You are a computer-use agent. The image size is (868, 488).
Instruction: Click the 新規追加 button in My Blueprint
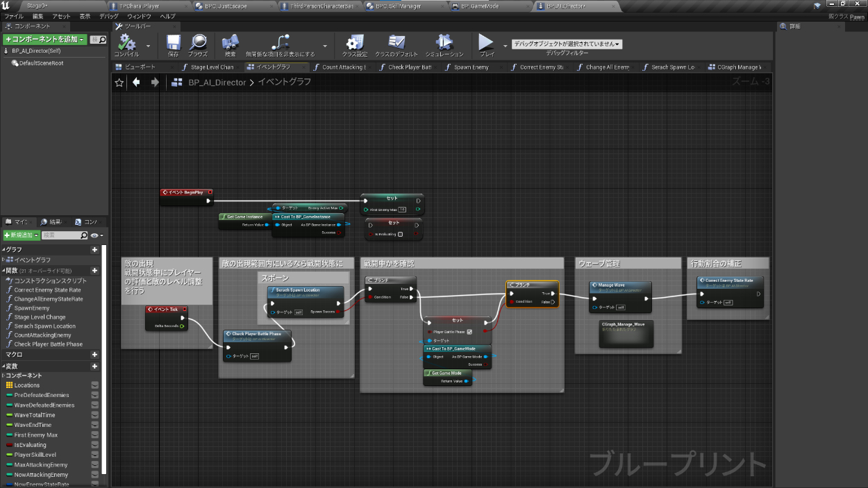click(21, 236)
